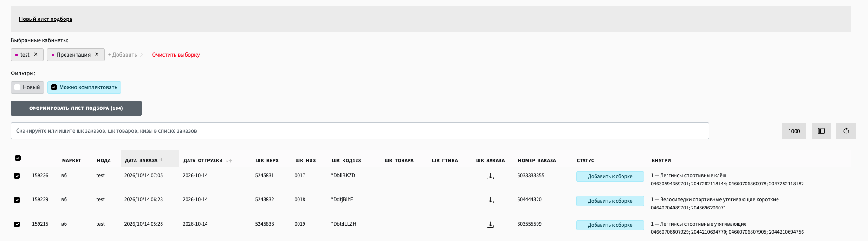Click ШК верх value 5245833

(x=265, y=224)
